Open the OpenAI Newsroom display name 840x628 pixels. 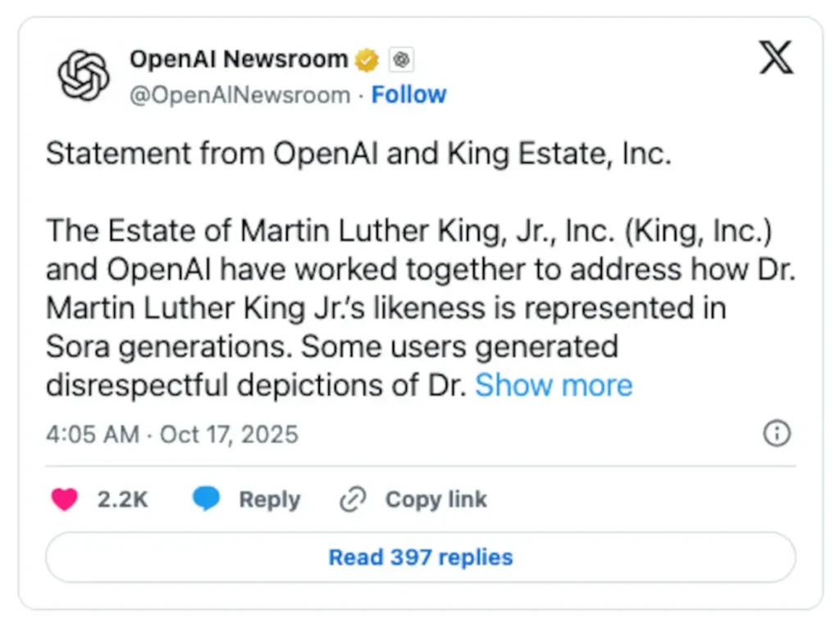click(x=239, y=60)
